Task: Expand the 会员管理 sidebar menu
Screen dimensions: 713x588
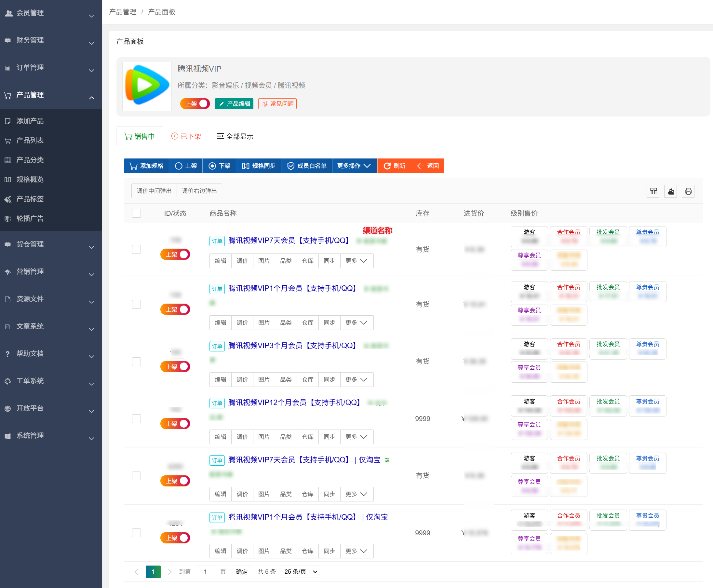Action: [92, 16]
